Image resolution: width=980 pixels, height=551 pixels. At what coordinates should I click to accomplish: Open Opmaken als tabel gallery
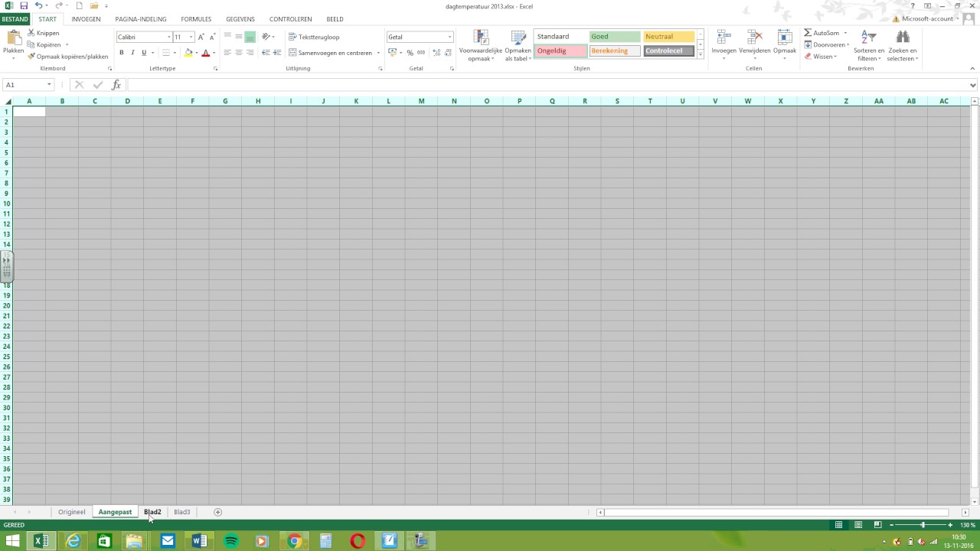(518, 46)
